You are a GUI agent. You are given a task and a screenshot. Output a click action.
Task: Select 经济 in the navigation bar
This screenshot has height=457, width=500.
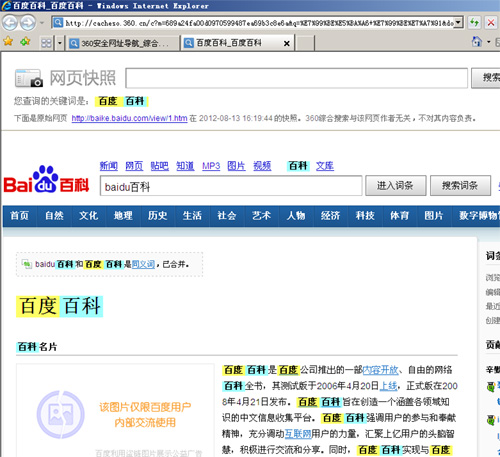point(330,216)
